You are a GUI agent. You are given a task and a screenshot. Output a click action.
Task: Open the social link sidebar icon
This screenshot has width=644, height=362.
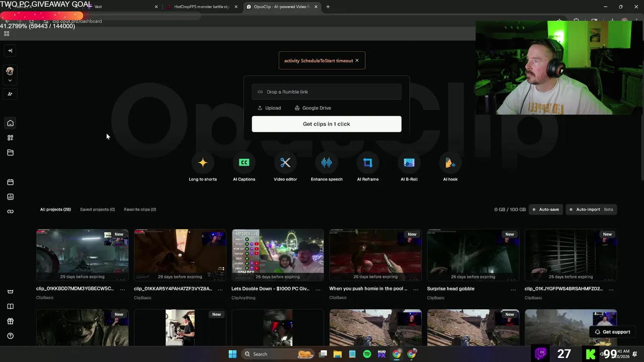coord(10,211)
